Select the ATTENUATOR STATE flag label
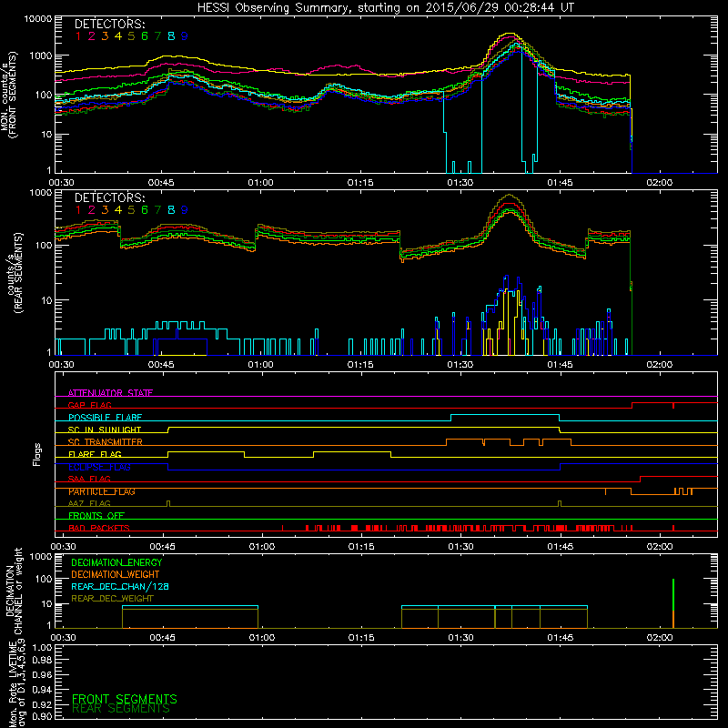Viewport: 728px width, 728px height. (110, 393)
